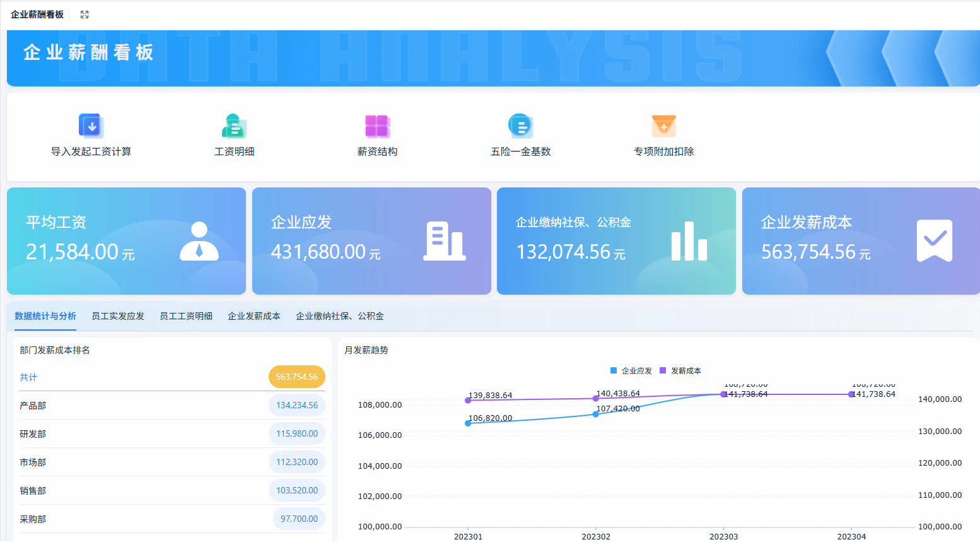Click the checkmark icon on 企业发薪成本 card
Image resolution: width=980 pixels, height=542 pixels.
coord(934,242)
